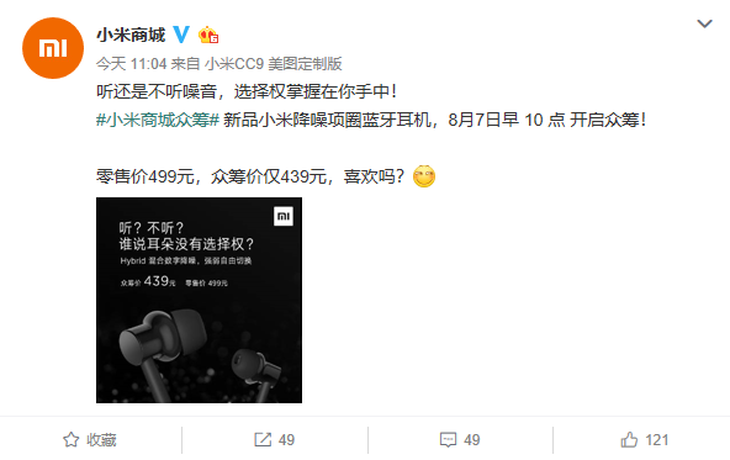Click the star favorite icon
The width and height of the screenshot is (730, 460).
point(71,440)
